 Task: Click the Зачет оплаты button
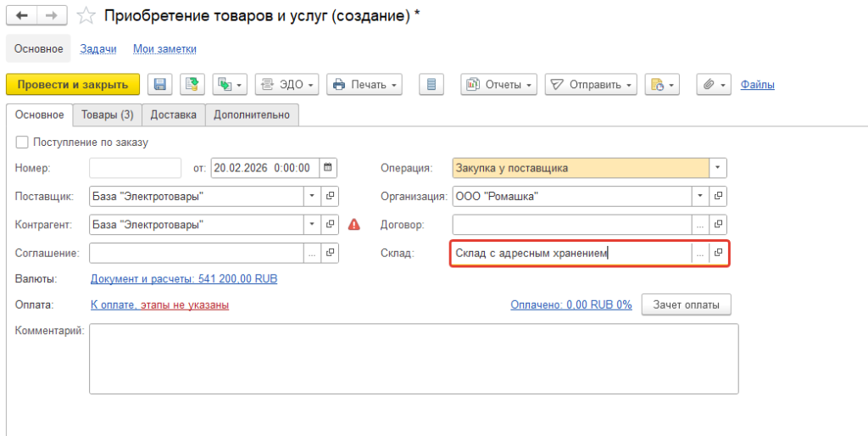click(x=686, y=305)
